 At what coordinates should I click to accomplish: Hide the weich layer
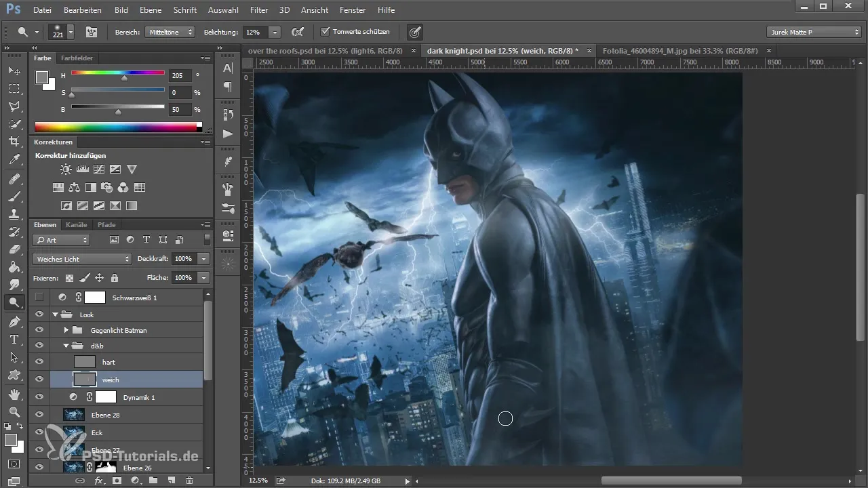[39, 380]
